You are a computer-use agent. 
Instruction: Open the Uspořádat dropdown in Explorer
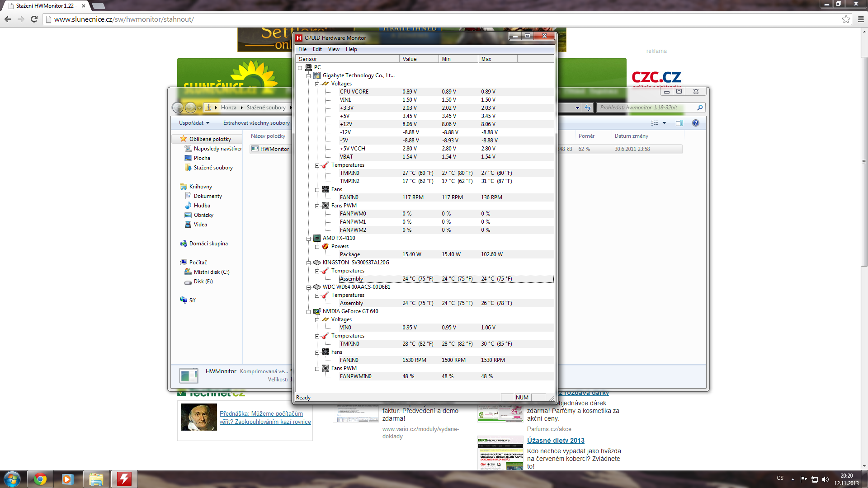coord(194,123)
